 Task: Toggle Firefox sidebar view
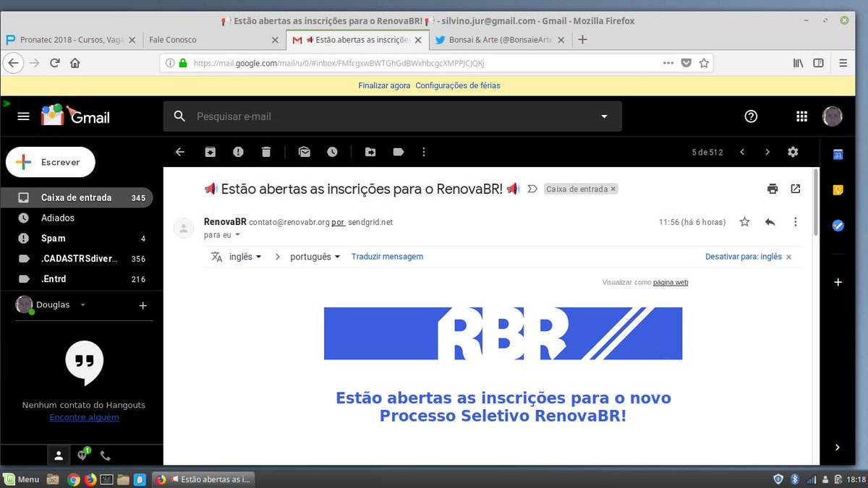[x=818, y=63]
